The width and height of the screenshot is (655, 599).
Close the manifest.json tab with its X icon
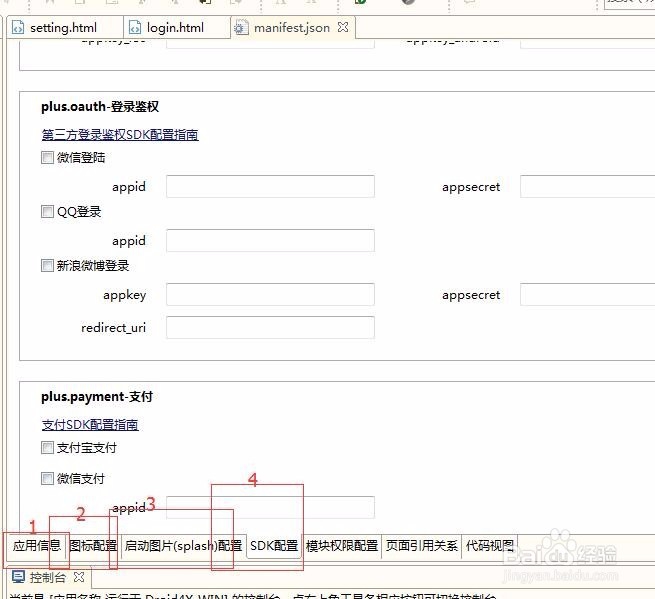click(343, 27)
